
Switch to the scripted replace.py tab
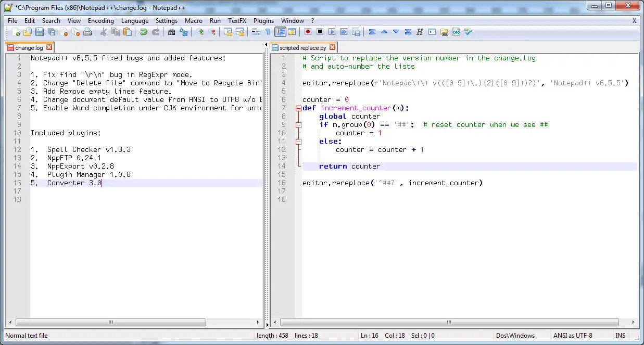pos(302,48)
